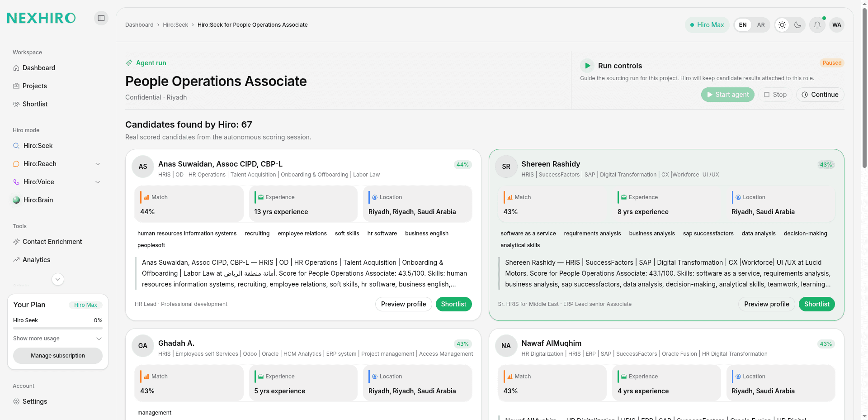The width and height of the screenshot is (868, 420).
Task: Click the Hiro:Reach chat icon
Action: click(x=16, y=164)
